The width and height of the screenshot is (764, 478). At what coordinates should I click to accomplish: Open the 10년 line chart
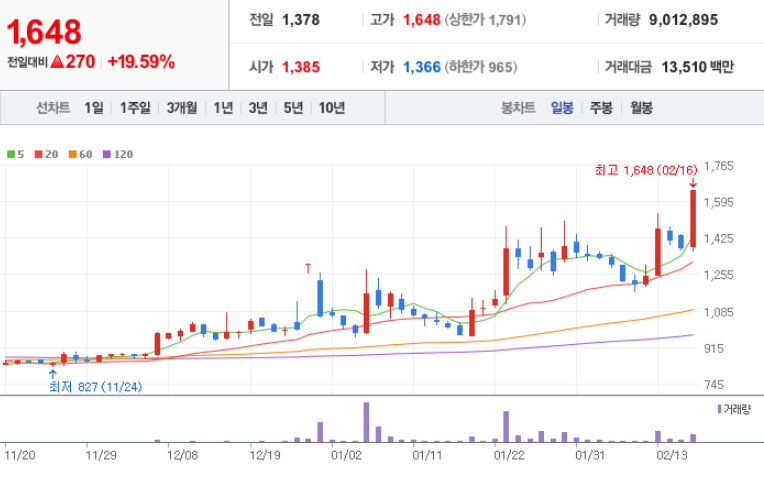point(332,108)
